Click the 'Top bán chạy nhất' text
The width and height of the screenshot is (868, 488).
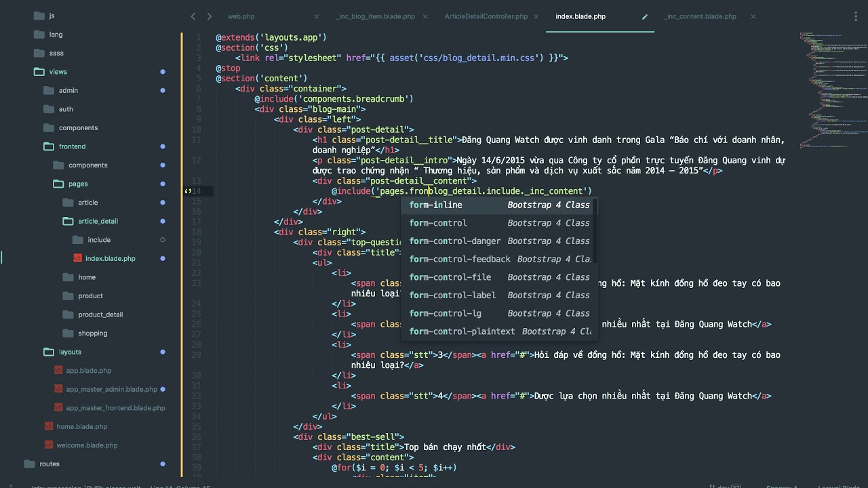click(x=446, y=447)
